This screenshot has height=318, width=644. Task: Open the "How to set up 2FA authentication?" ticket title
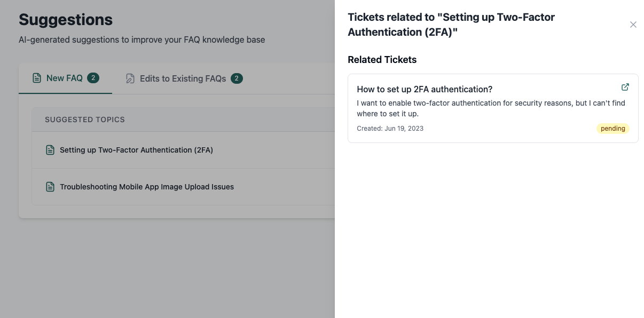(425, 89)
